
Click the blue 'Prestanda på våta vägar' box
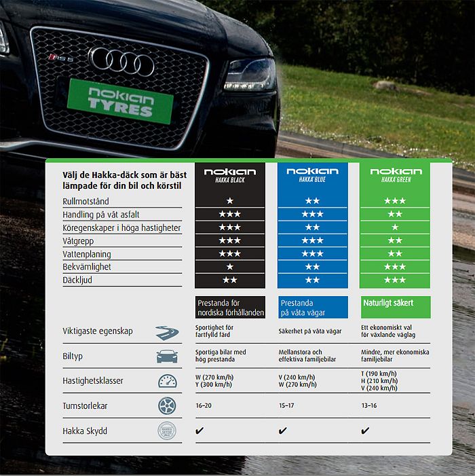(x=313, y=307)
